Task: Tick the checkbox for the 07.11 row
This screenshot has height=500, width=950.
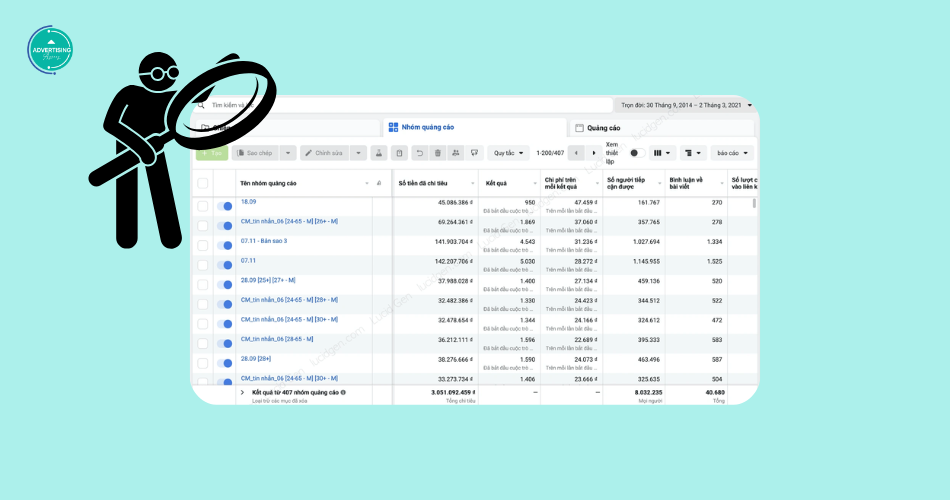Action: (203, 263)
